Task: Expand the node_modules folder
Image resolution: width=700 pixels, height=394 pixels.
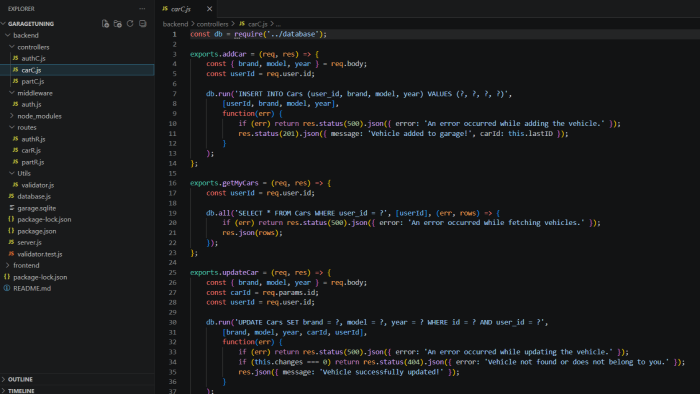Action: click(x=39, y=116)
